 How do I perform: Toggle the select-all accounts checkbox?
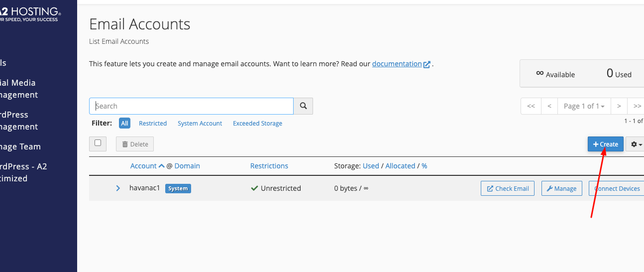pyautogui.click(x=98, y=143)
